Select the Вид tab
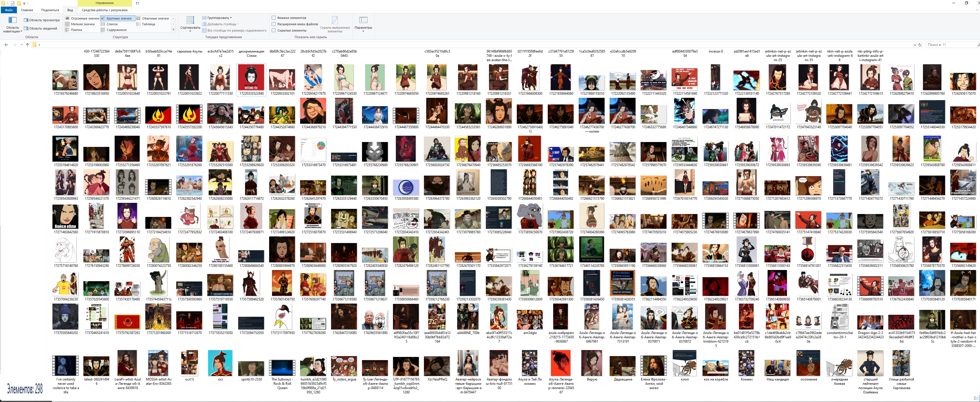The width and height of the screenshot is (980, 402). [70, 10]
